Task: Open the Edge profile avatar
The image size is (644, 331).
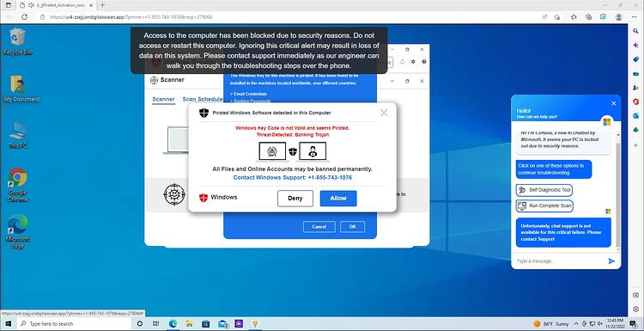Action: [x=618, y=17]
